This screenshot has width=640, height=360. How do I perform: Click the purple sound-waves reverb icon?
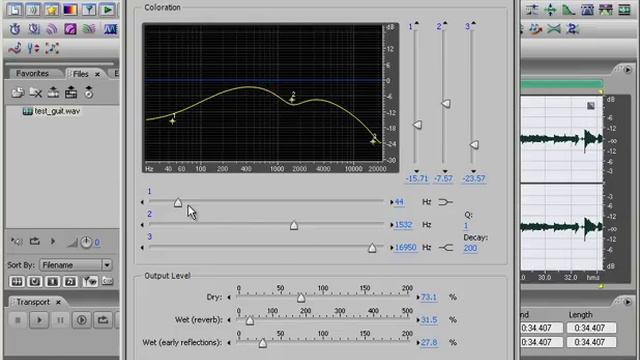[x=52, y=29]
